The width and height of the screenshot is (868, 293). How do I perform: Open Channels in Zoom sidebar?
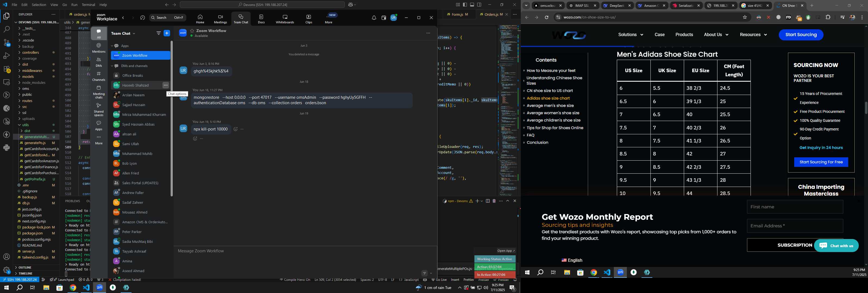[x=99, y=76]
